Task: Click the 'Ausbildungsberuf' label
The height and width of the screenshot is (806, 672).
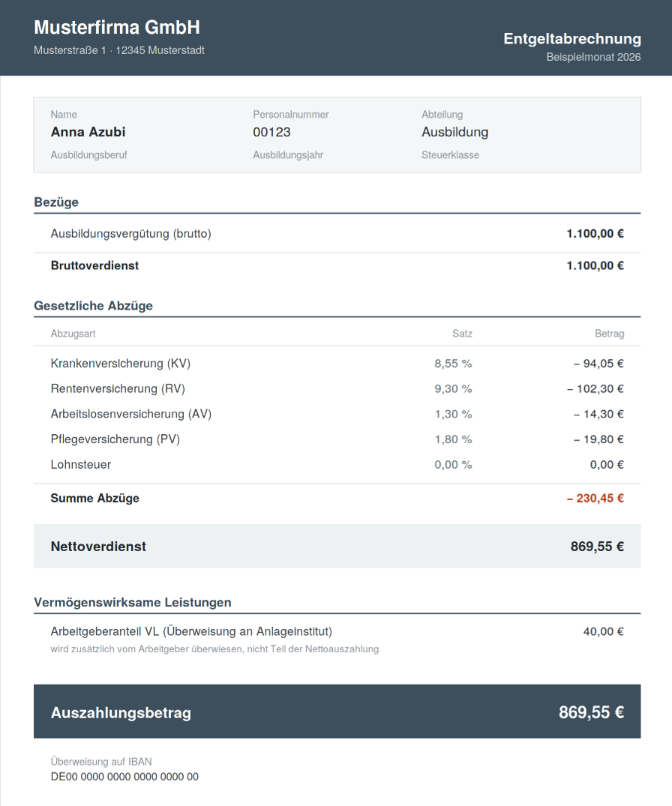Action: tap(89, 155)
